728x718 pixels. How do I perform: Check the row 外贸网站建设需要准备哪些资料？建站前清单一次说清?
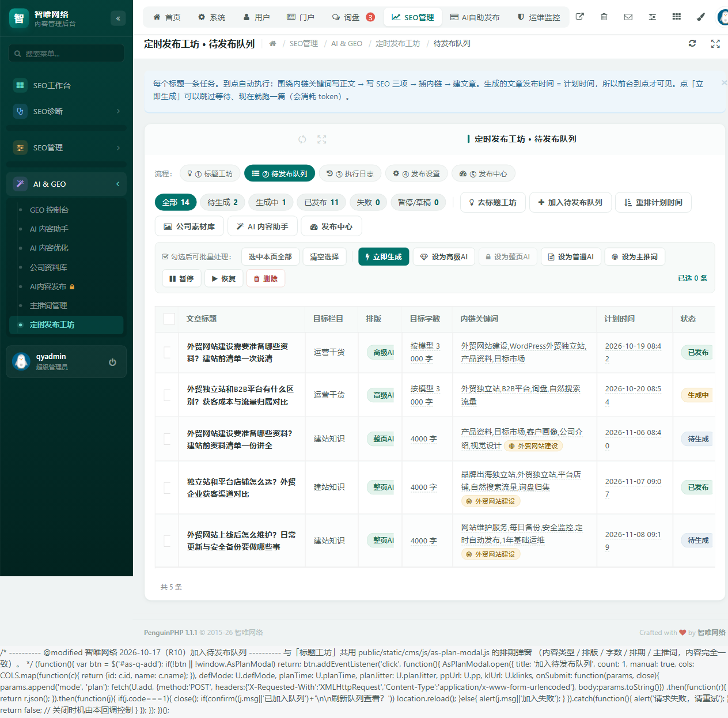coord(167,352)
